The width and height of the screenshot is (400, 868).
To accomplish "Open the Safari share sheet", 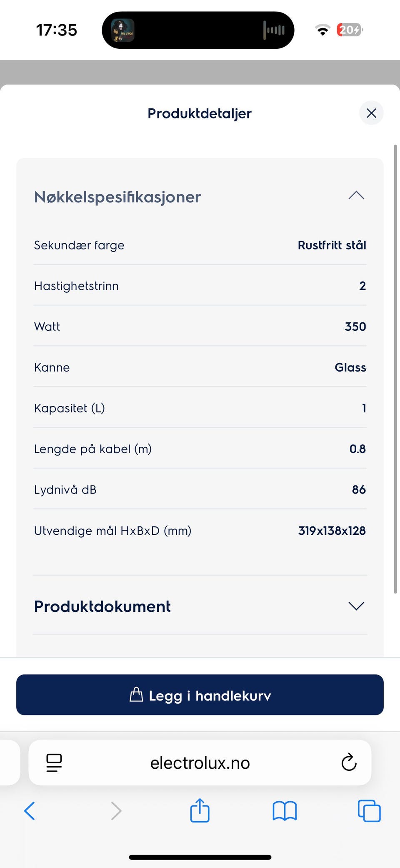I will [200, 810].
